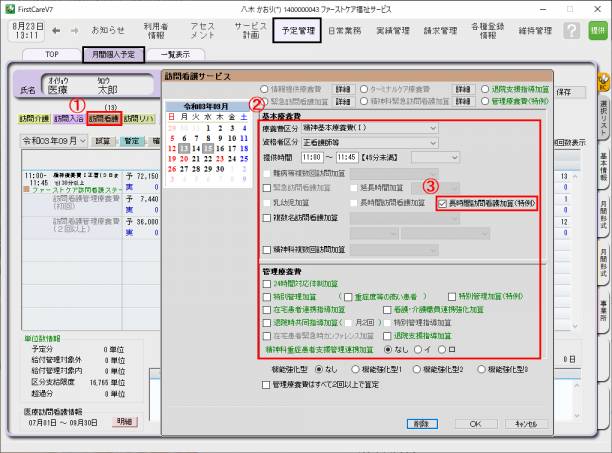Click the OK button
This screenshot has width=612, height=453.
click(x=475, y=423)
